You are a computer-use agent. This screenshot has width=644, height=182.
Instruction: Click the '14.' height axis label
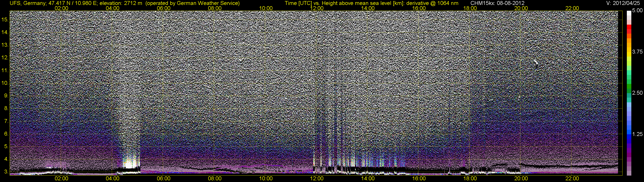pyautogui.click(x=5, y=32)
